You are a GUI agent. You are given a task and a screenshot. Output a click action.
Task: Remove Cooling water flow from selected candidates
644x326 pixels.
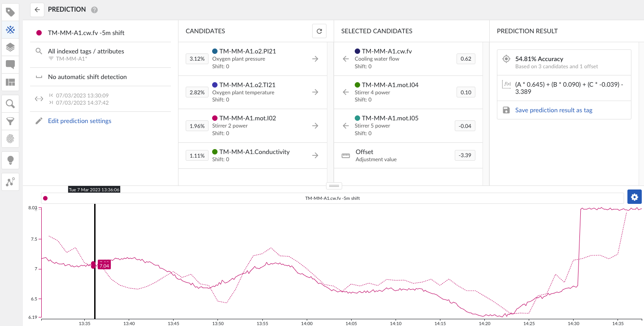point(345,59)
